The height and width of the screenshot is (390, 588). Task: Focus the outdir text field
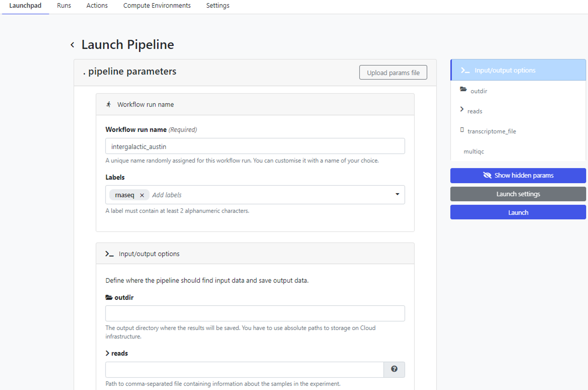(255, 313)
